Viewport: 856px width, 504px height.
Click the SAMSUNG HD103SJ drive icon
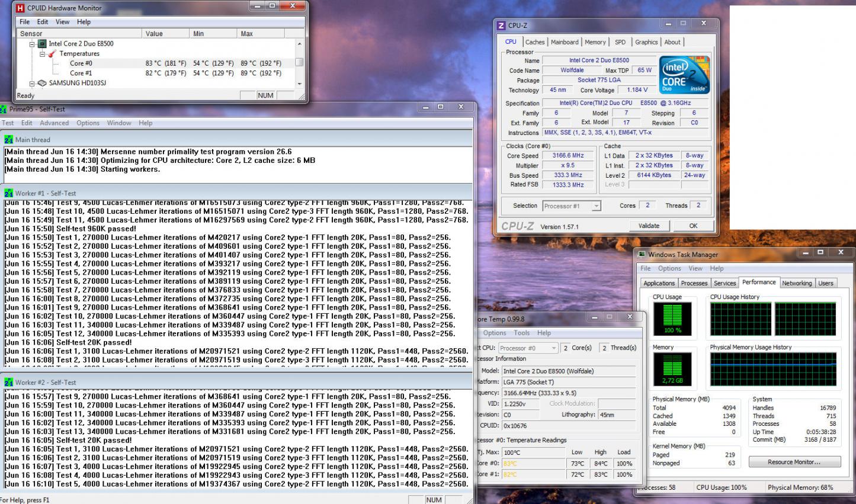click(x=42, y=84)
